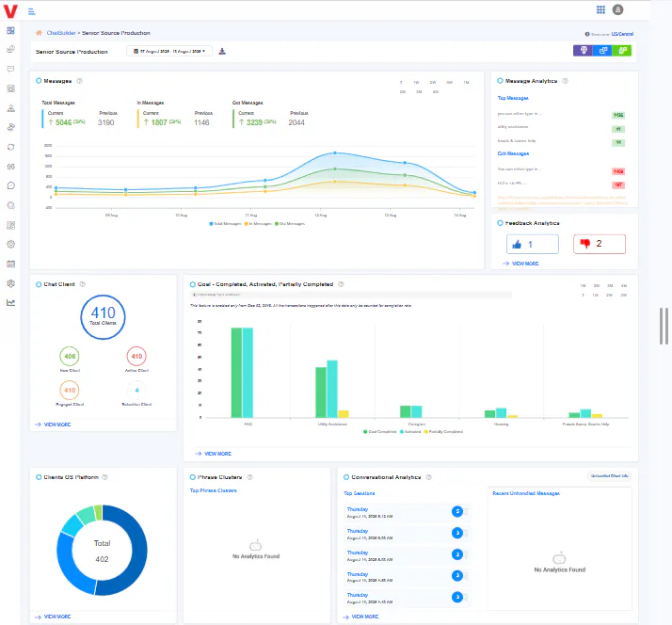The height and width of the screenshot is (625, 672).
Task: Click the thumbs up feedback box
Action: coord(533,245)
